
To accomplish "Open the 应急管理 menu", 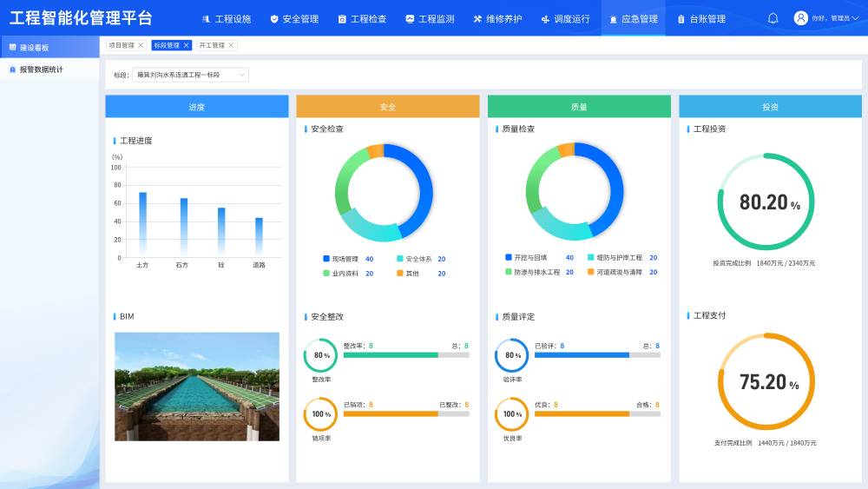I will coord(634,19).
